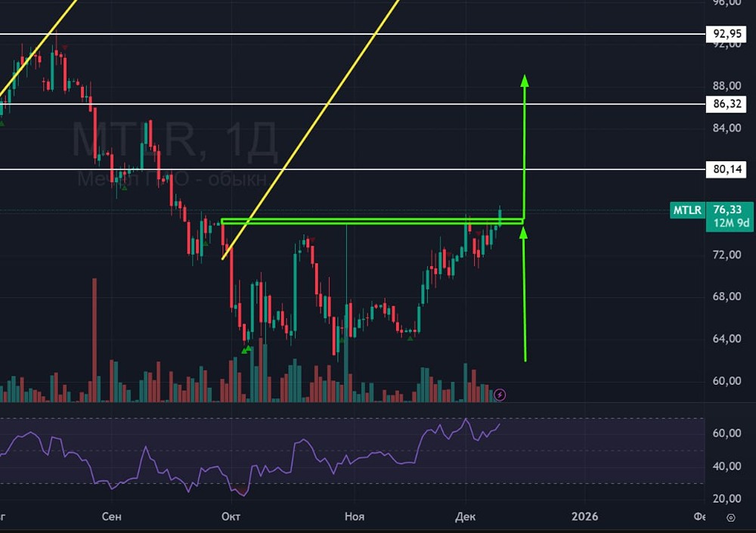Click 72,00 on the price axis
This screenshot has height=533, width=756.
pyautogui.click(x=727, y=254)
